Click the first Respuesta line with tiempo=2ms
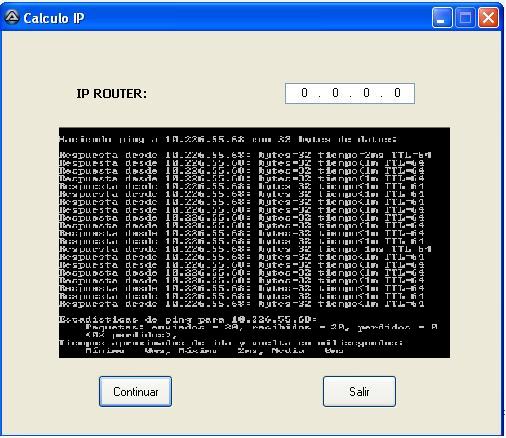This screenshot has height=438, width=506. point(245,155)
